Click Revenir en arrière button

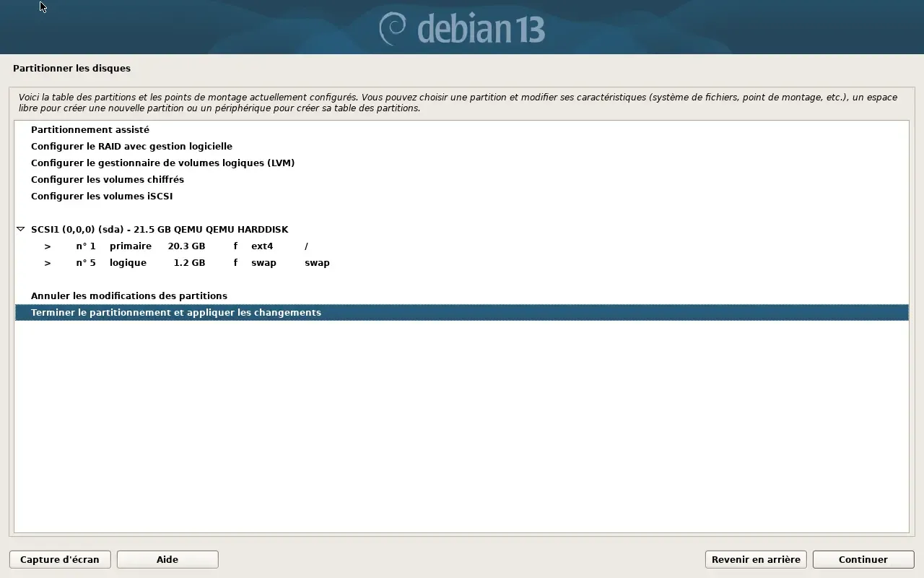click(x=756, y=559)
